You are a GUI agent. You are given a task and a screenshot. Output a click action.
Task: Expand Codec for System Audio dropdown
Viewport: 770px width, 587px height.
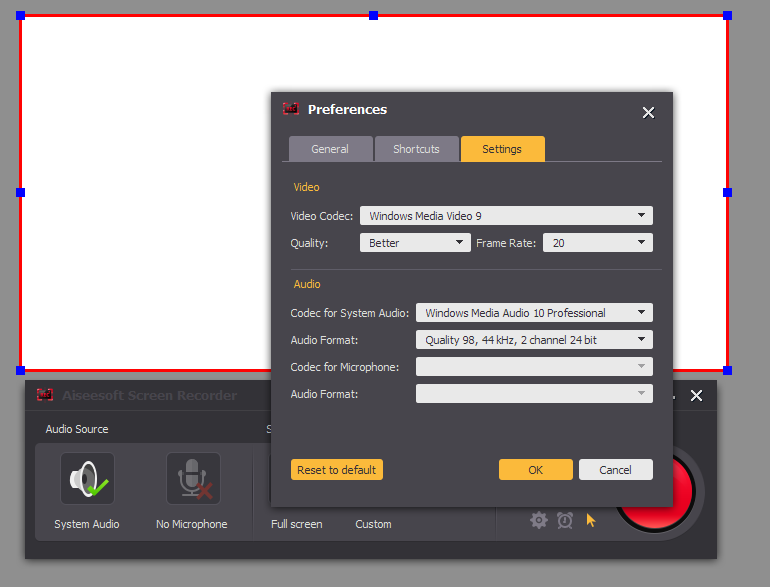534,312
